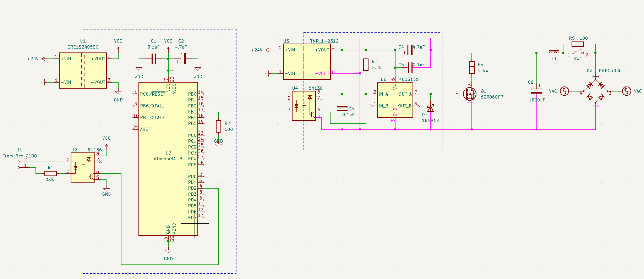The height and width of the screenshot is (279, 644).
Task: Select the R2 100 ohm resistor
Action: tap(218, 126)
